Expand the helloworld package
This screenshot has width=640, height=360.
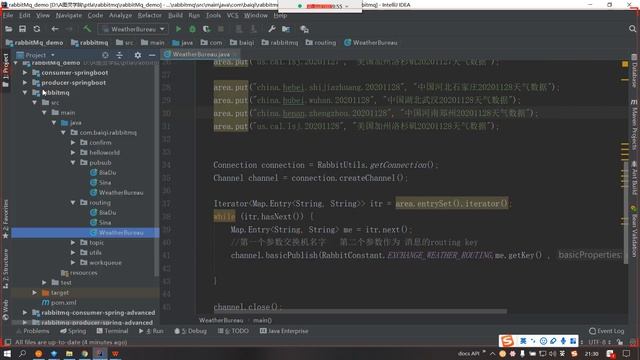73,152
